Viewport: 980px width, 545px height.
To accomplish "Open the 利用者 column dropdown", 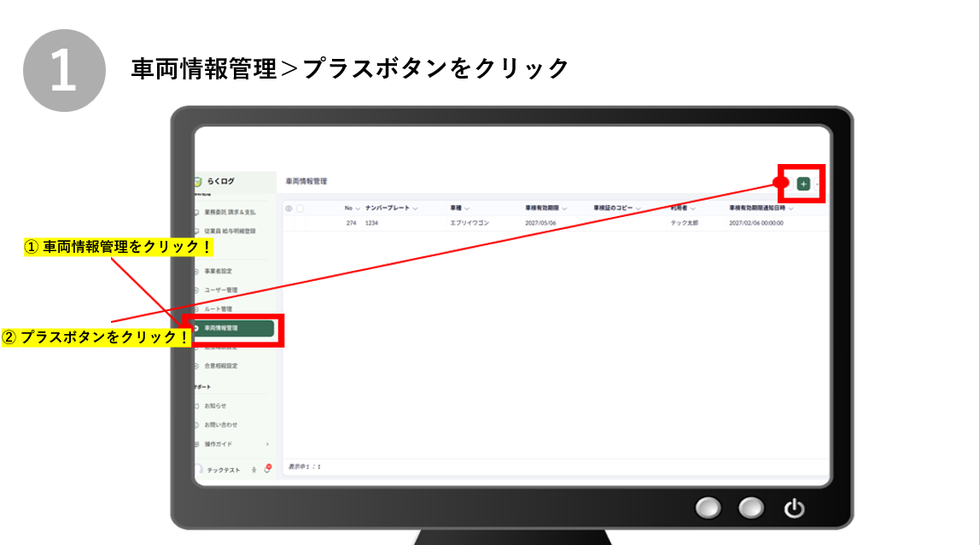I will 693,208.
